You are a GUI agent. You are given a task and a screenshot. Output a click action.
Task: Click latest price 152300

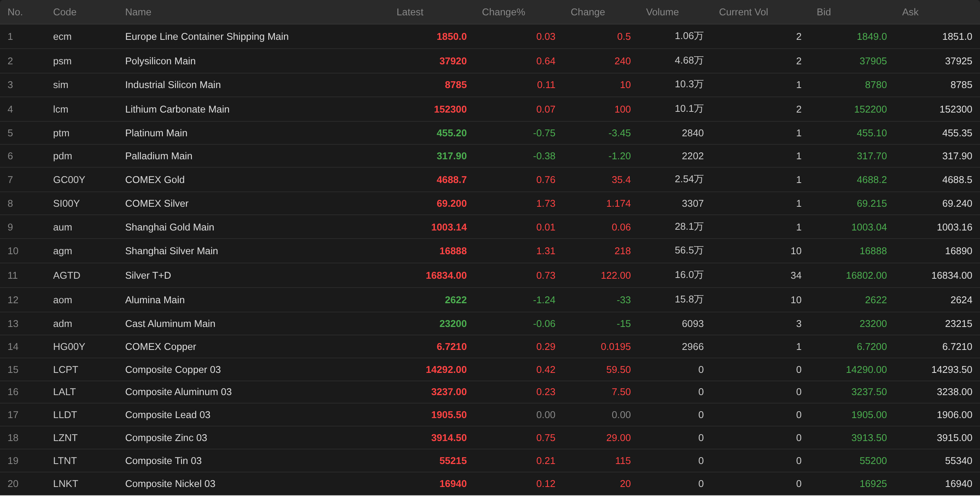click(450, 109)
